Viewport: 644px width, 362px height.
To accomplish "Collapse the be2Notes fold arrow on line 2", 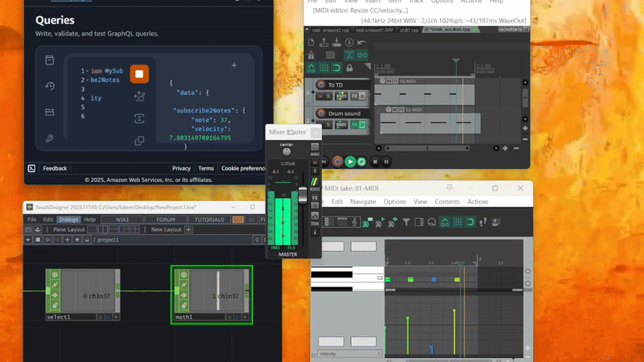I will click(87, 80).
